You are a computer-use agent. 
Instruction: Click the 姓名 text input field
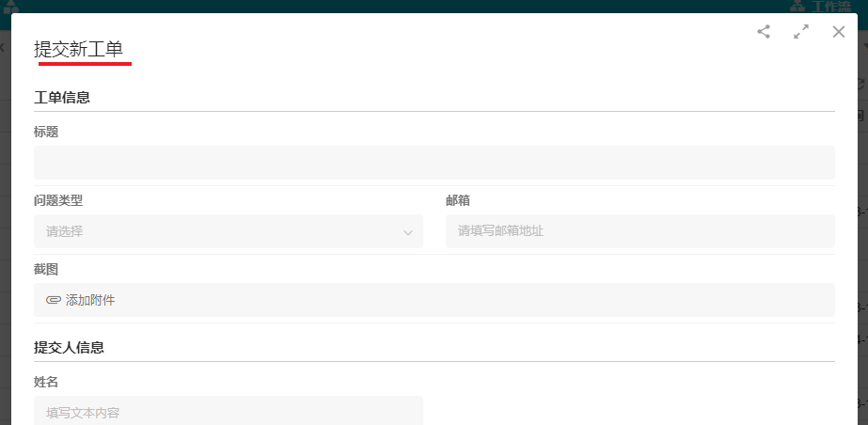(228, 412)
